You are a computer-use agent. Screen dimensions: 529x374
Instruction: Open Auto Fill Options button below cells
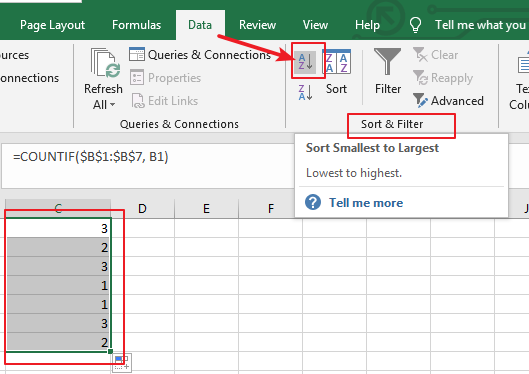[x=122, y=363]
